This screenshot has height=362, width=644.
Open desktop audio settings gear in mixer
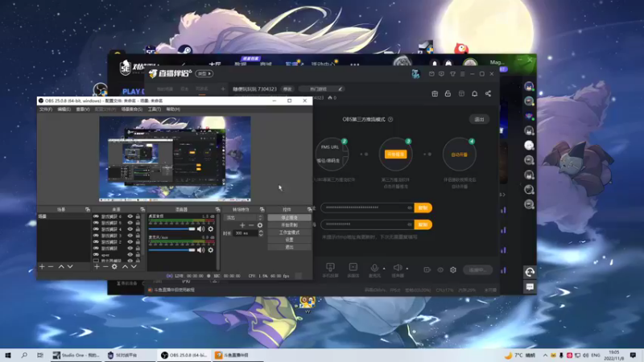click(211, 229)
